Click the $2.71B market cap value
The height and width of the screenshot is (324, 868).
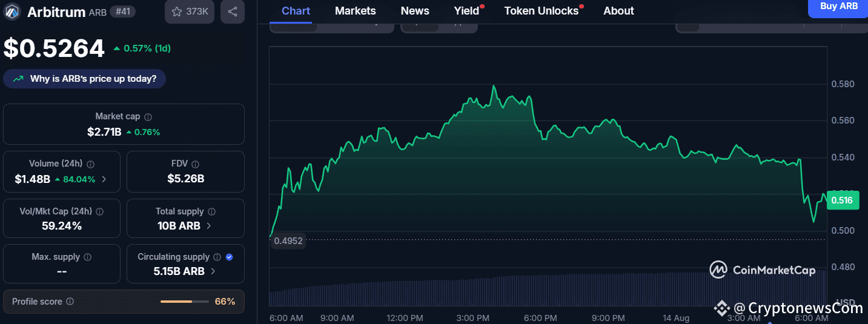[x=104, y=131]
